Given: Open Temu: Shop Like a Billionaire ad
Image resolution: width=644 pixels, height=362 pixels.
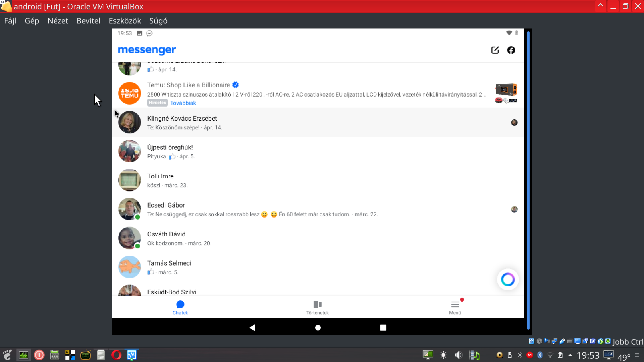Looking at the screenshot, I should 318,93.
